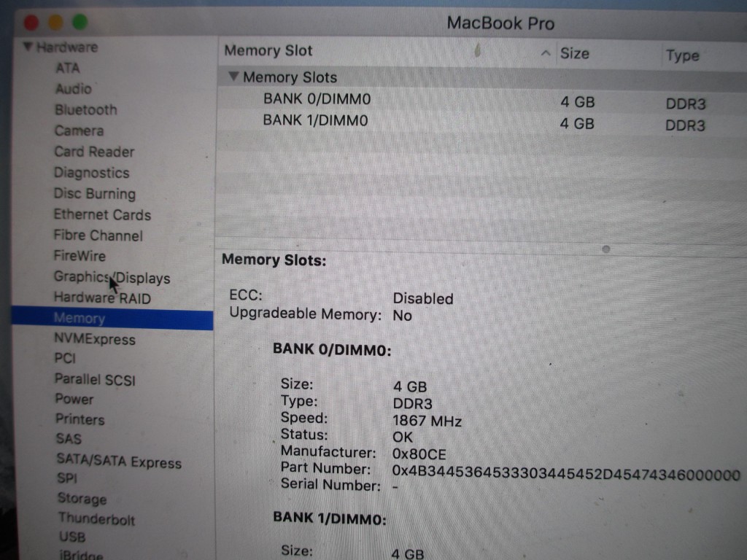Open Bluetooth hardware section
Screen dimensions: 747x560
pos(86,110)
